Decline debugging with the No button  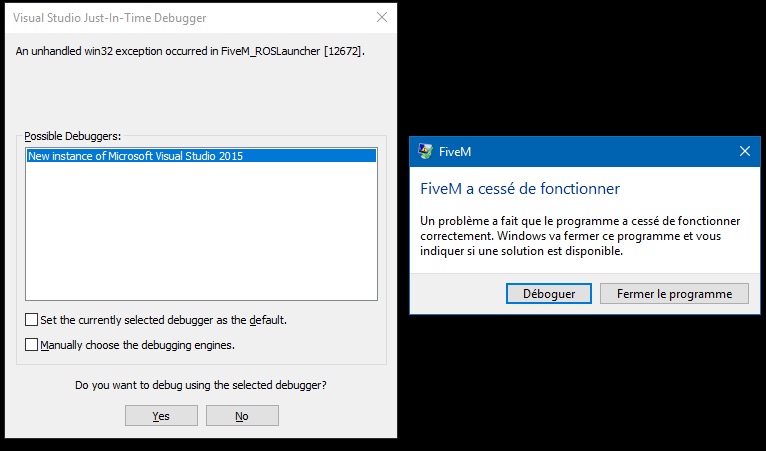tap(242, 416)
